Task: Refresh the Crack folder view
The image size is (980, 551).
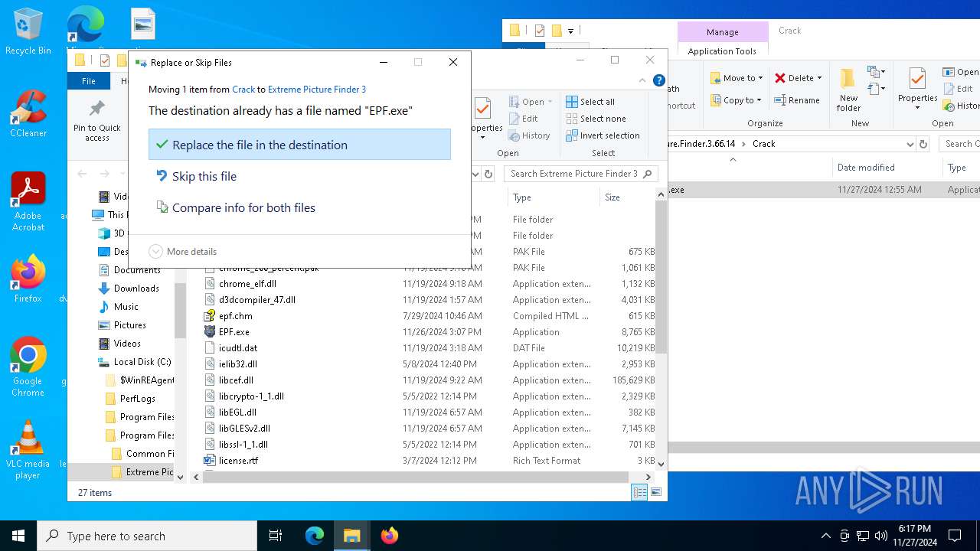Action: point(923,144)
